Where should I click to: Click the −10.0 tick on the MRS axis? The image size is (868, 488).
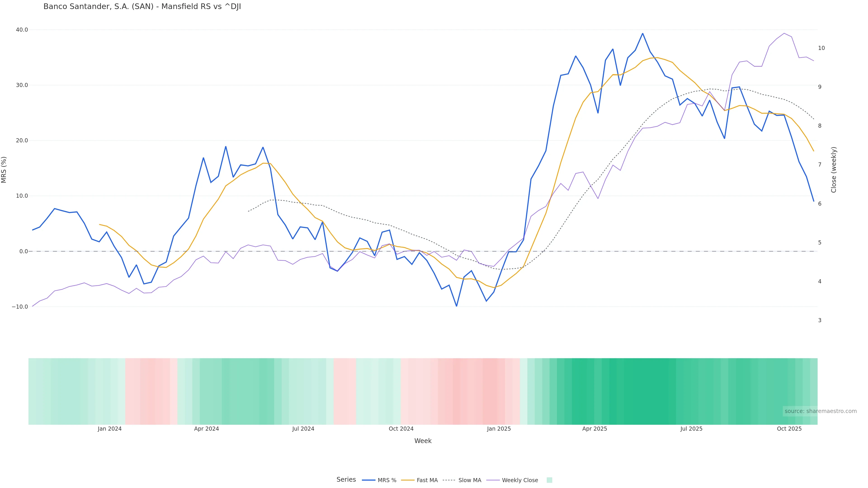click(20, 307)
